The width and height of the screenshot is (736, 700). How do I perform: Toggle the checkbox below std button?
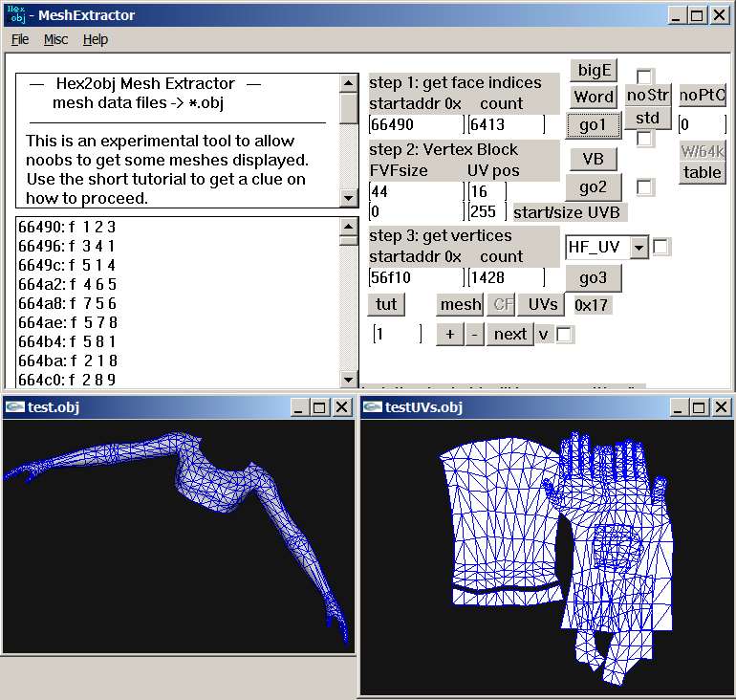pos(644,139)
